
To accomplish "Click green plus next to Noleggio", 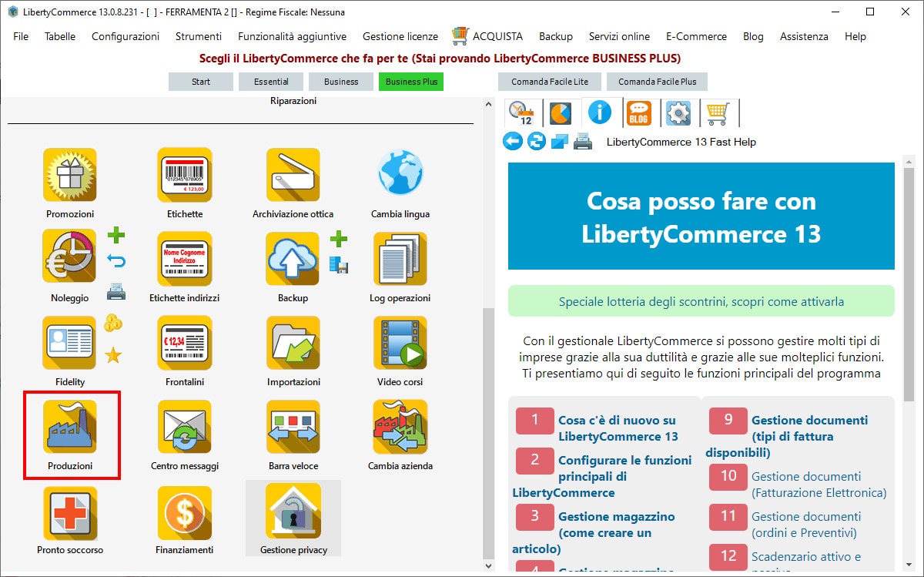I will point(115,235).
